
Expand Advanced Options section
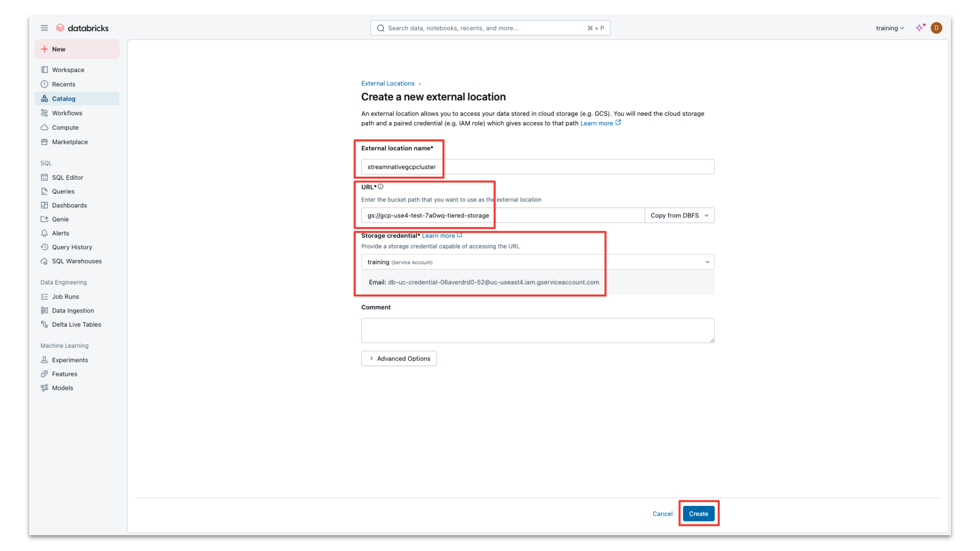(399, 359)
